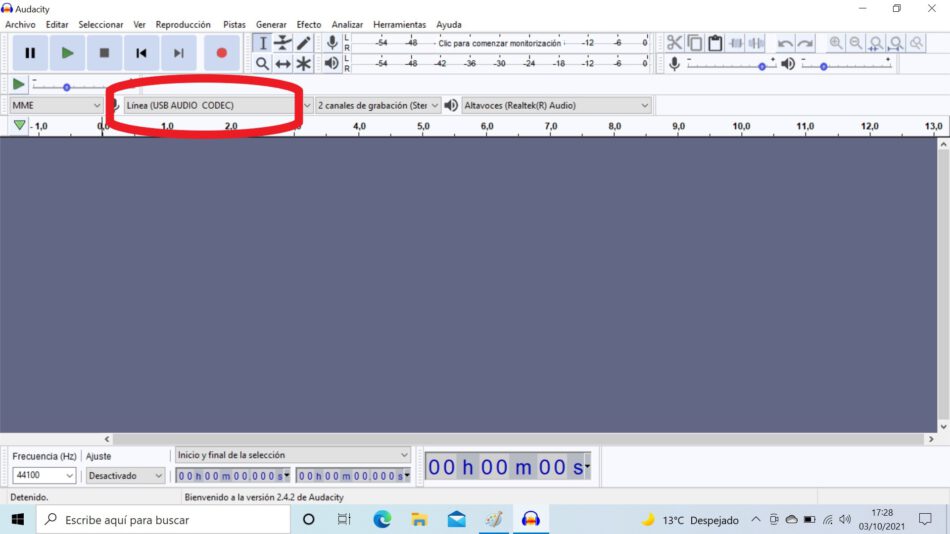This screenshot has height=534, width=950.
Task: Open the Ver menu
Action: (139, 25)
